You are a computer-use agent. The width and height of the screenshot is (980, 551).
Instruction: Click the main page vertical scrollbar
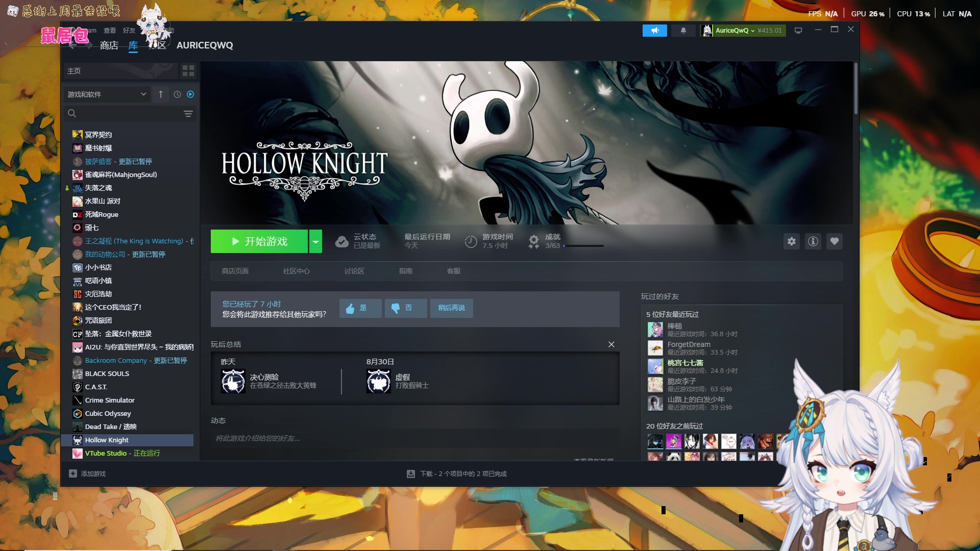click(x=855, y=89)
